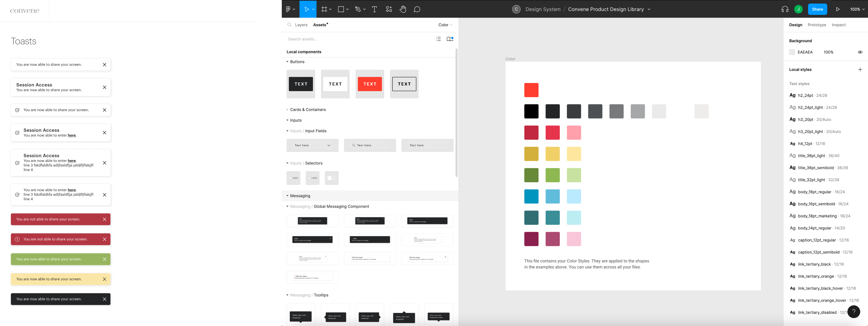The height and width of the screenshot is (326, 868).
Task: Open the 100% zoom dropdown
Action: pyautogui.click(x=857, y=9)
